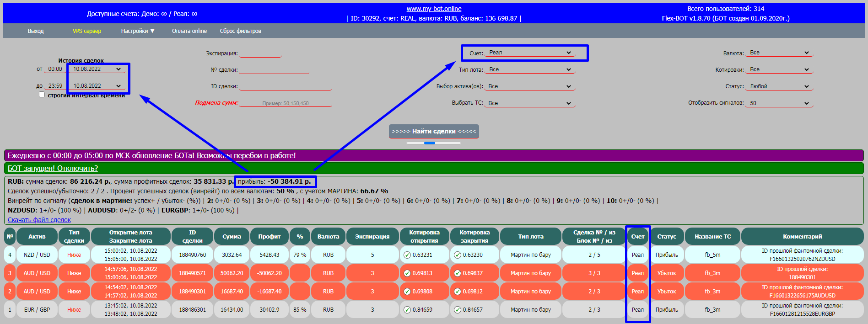Viewport: 868px width, 324px height.
Task: Click into the '№ сделки' input field
Action: 274,69
